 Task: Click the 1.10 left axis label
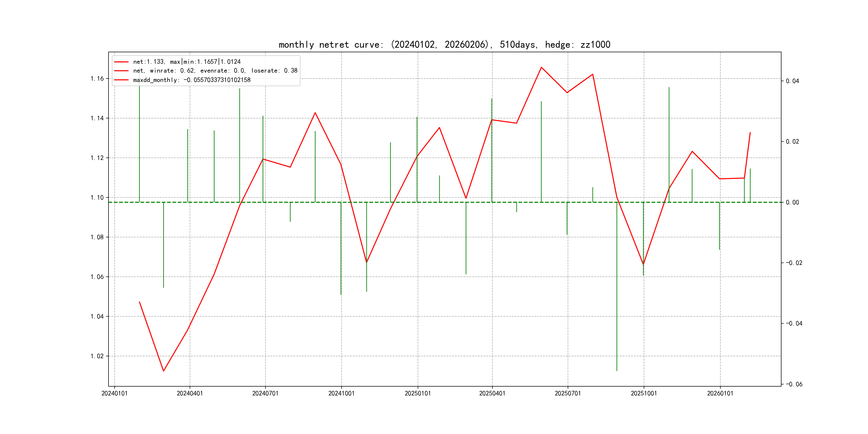(97, 197)
